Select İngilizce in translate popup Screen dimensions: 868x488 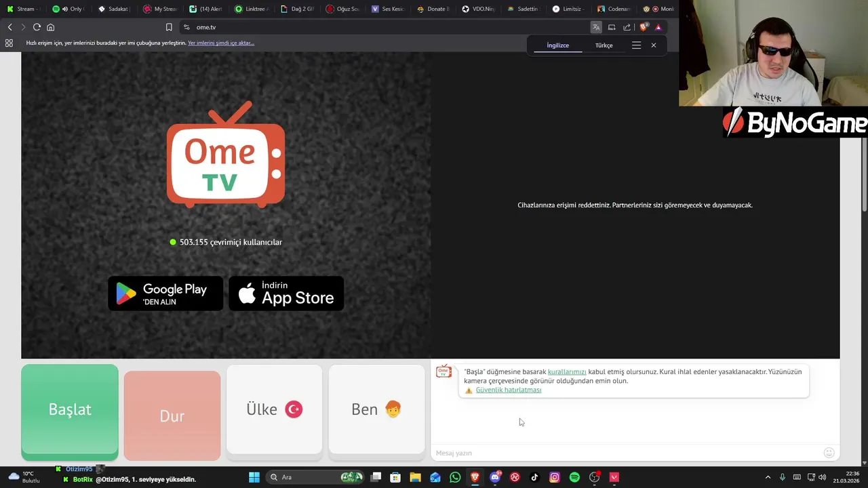tap(558, 45)
